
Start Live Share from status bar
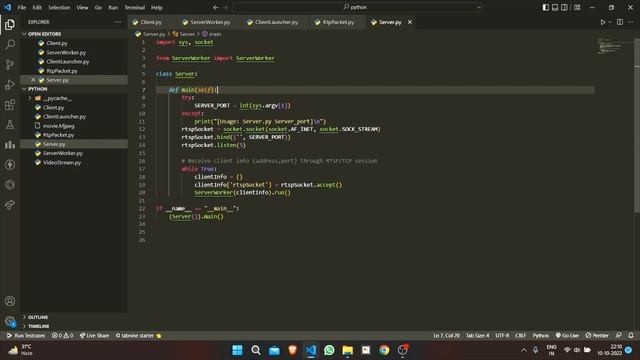point(94,336)
